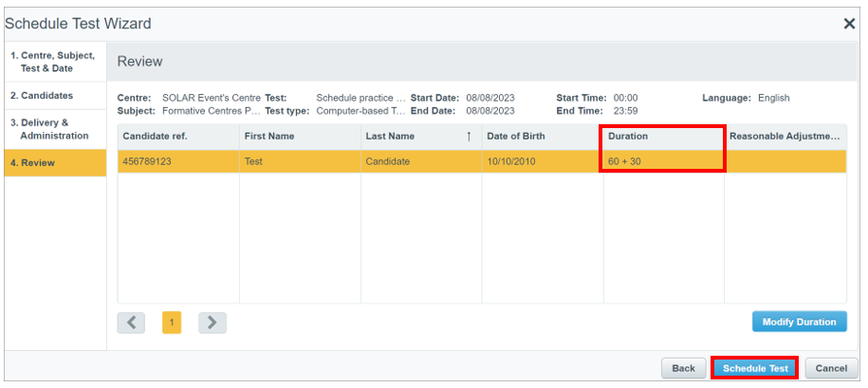
Task: Click the Schedule Test button
Action: click(755, 368)
